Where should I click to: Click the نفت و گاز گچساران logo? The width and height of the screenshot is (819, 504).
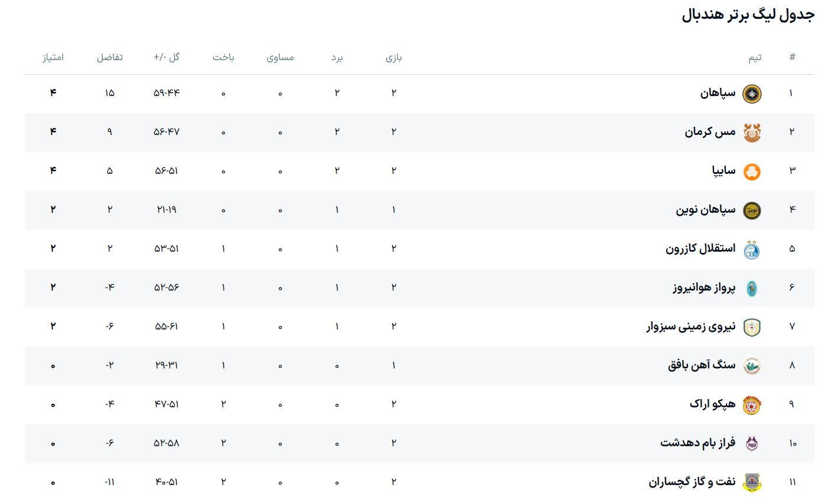(751, 483)
